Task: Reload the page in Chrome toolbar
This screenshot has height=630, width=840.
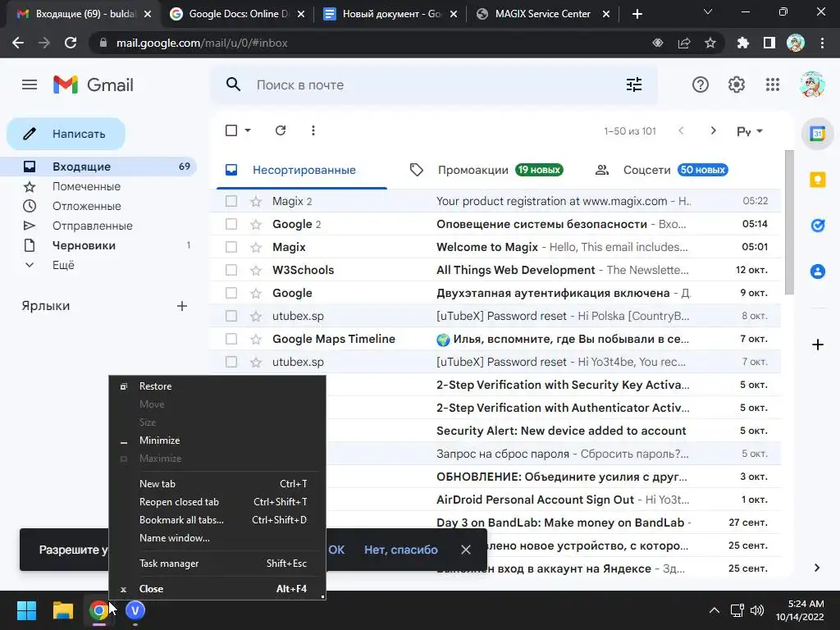Action: [71, 43]
